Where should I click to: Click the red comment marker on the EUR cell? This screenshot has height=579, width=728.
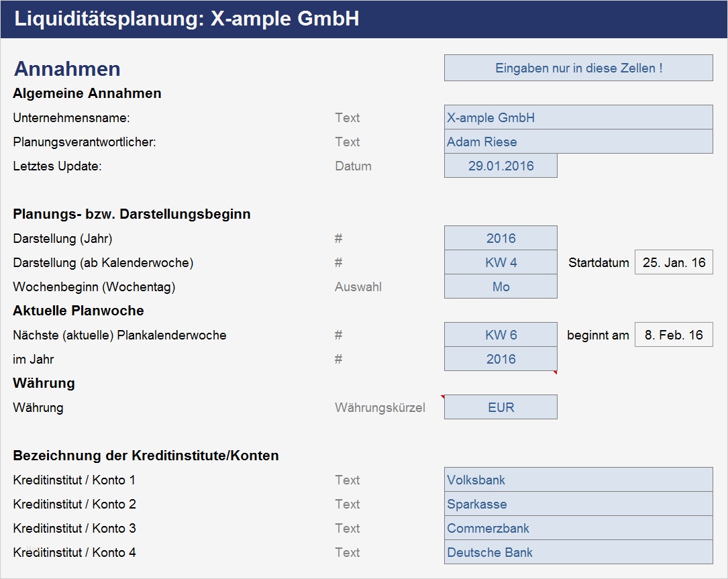(444, 397)
